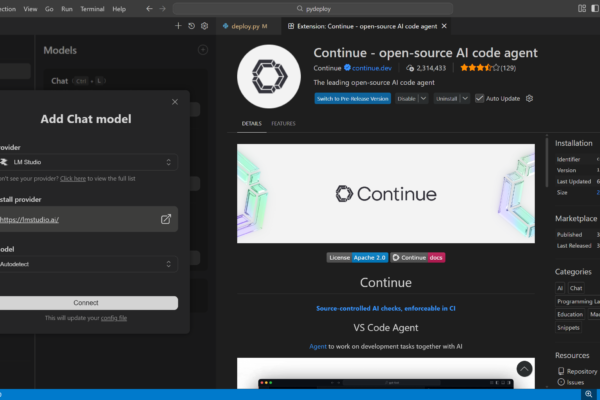Image resolution: width=600 pixels, height=400 pixels.
Task: Click the scroll-to-top arrow button
Action: tap(525, 369)
